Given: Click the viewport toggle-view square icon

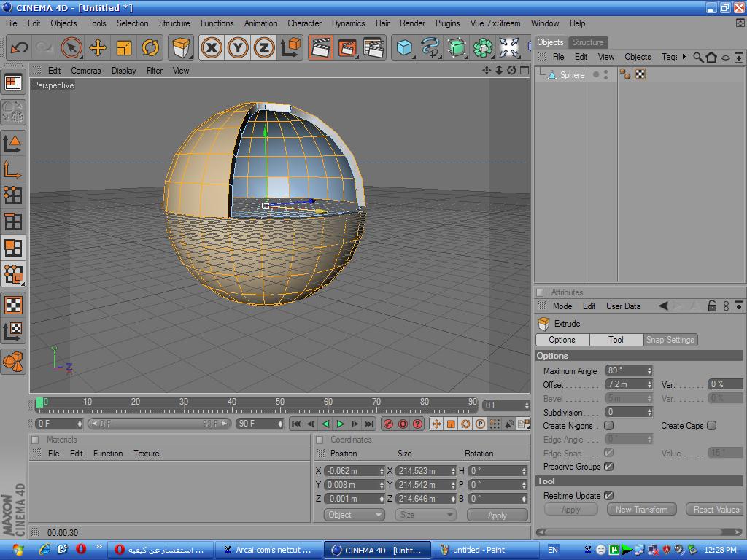Looking at the screenshot, I should pos(525,71).
